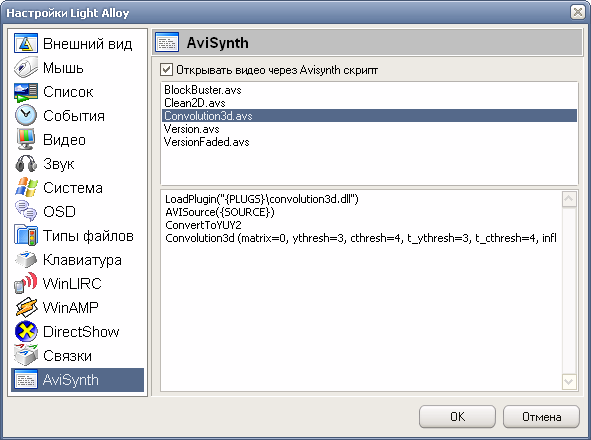
Task: Select the WinLIRC remote icon
Action: tap(26, 284)
